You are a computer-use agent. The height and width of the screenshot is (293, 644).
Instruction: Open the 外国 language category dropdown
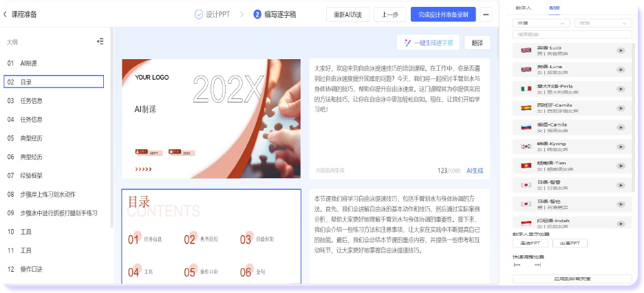[541, 23]
